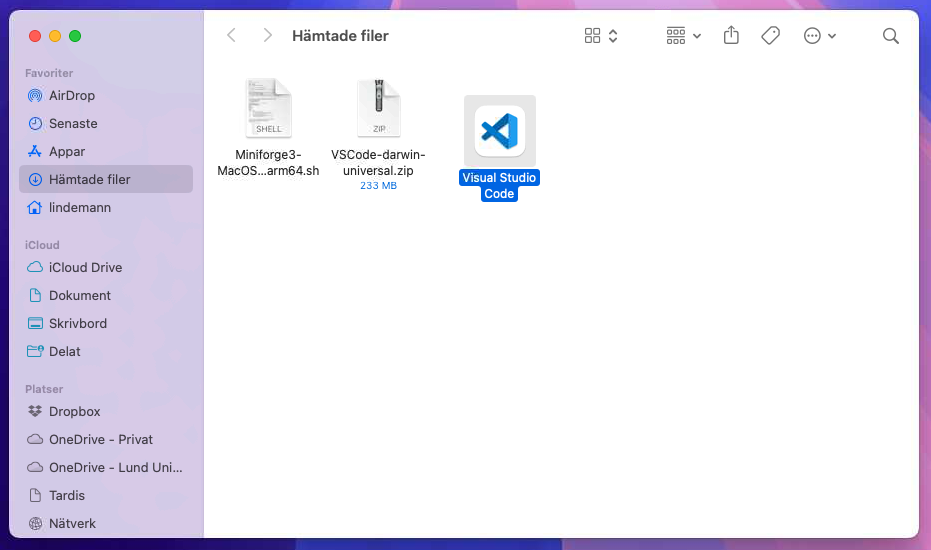Image resolution: width=931 pixels, height=550 pixels.
Task: Close the Finder window with red button
Action: click(x=35, y=36)
